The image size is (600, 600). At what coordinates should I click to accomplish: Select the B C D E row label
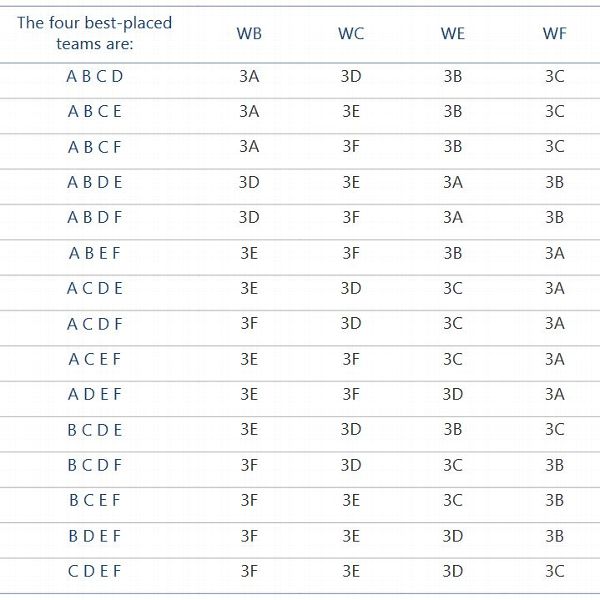pyautogui.click(x=95, y=430)
